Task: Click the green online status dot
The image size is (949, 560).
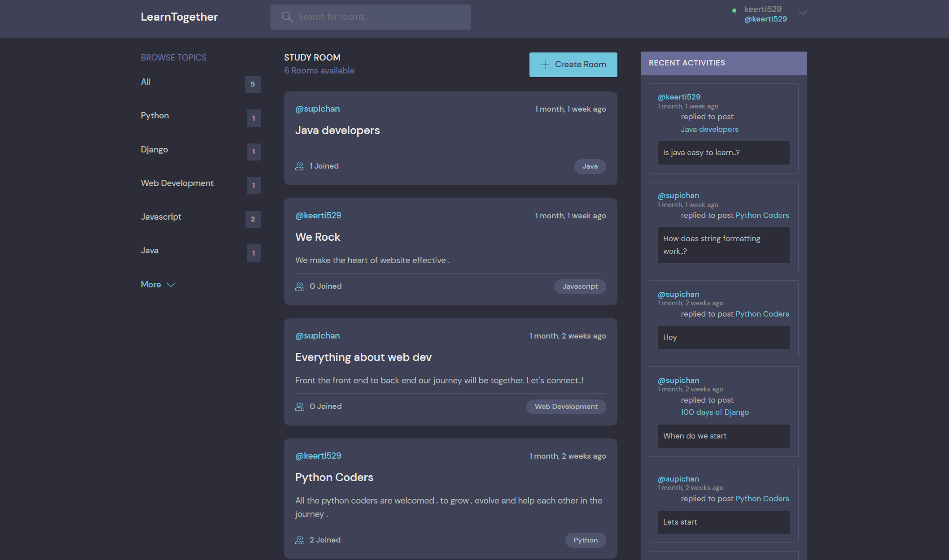Action: point(734,10)
